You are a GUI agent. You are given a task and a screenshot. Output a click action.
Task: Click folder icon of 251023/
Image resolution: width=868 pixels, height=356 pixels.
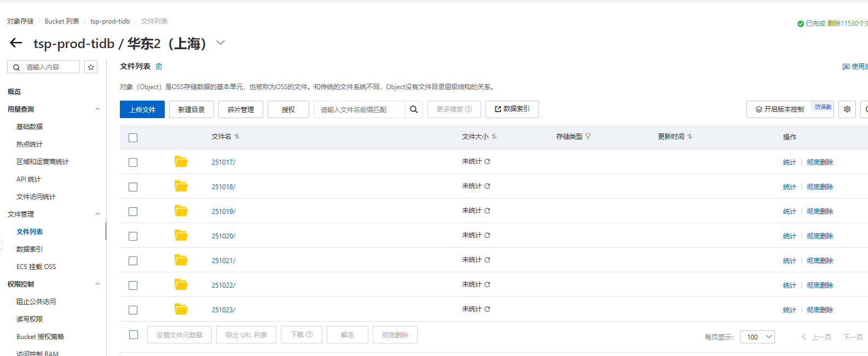click(x=181, y=309)
